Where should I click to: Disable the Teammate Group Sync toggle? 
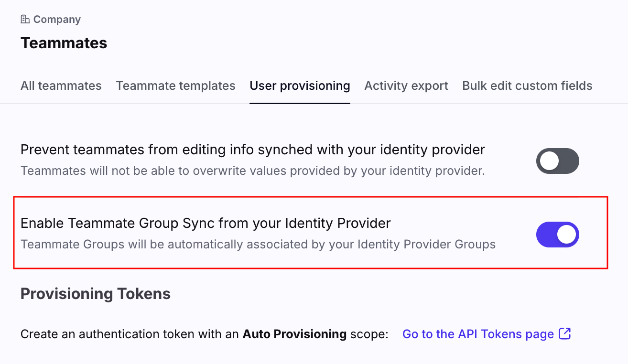(557, 235)
